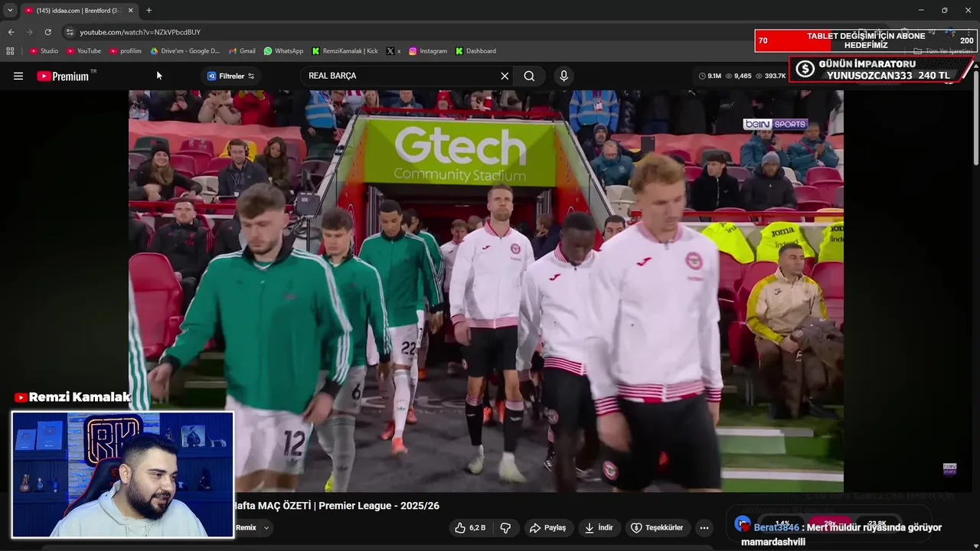Open the Instagram bookmark
Screen dimensions: 980x551
[427, 51]
